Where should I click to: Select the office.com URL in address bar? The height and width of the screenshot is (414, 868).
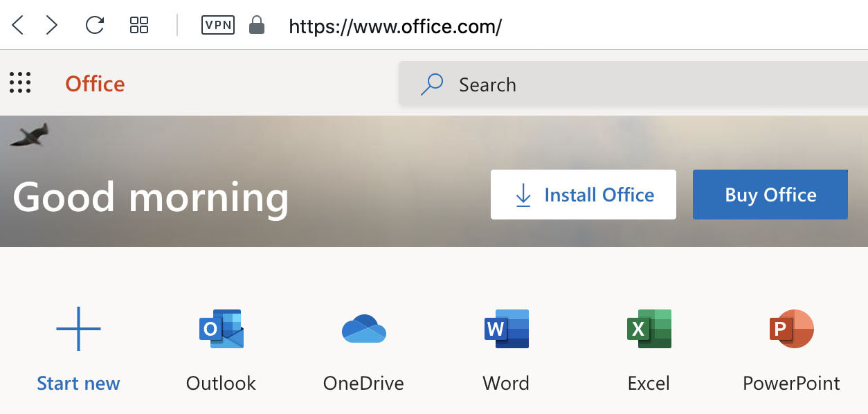395,27
